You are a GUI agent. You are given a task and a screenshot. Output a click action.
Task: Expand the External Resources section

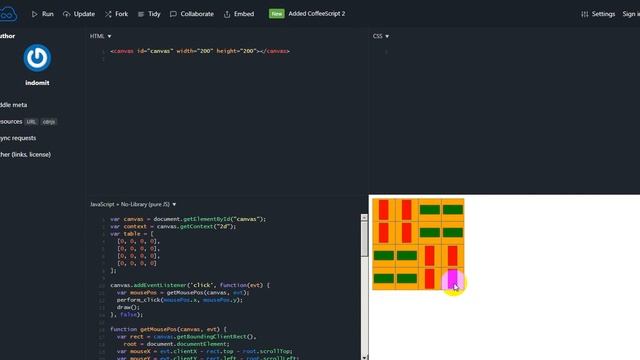tap(11, 122)
